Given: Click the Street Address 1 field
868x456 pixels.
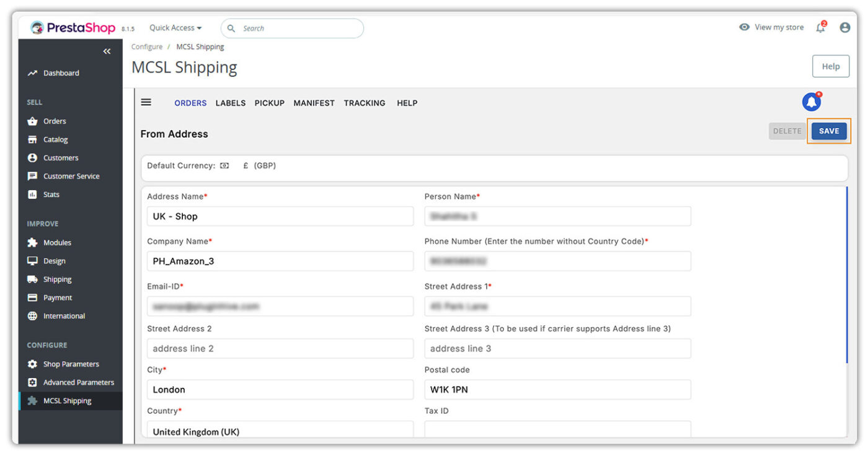Looking at the screenshot, I should pyautogui.click(x=557, y=306).
